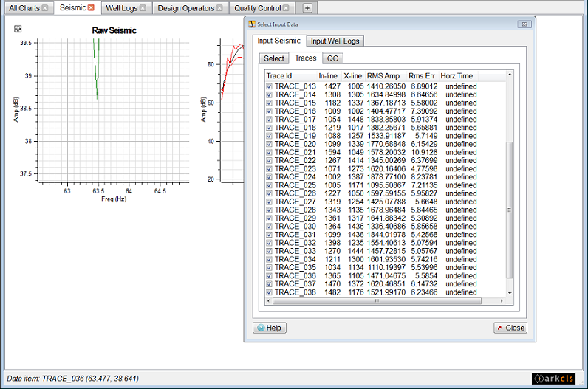The image size is (588, 389).
Task: Close the Select Input Data dialog window
Action: click(x=524, y=24)
